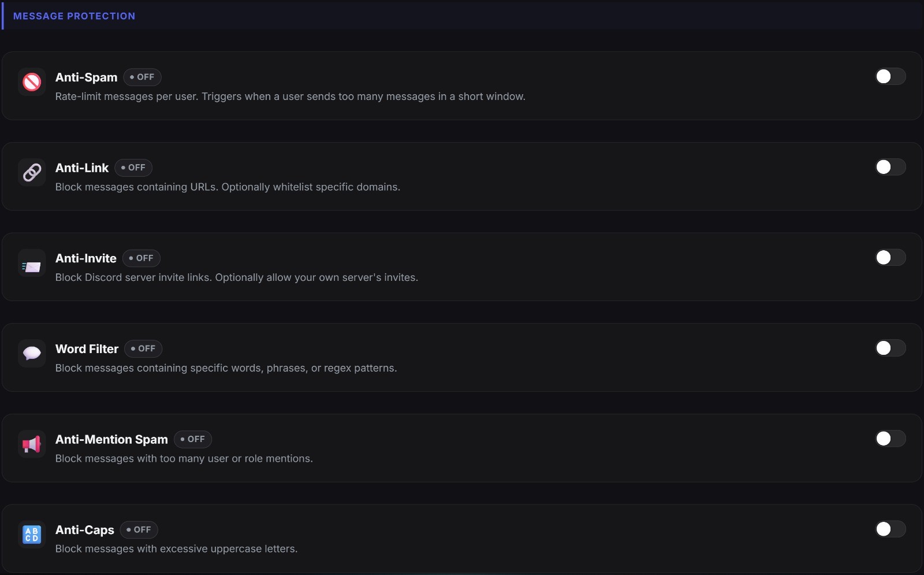The image size is (924, 575).
Task: Click the Word Filter card description text
Action: 226,368
